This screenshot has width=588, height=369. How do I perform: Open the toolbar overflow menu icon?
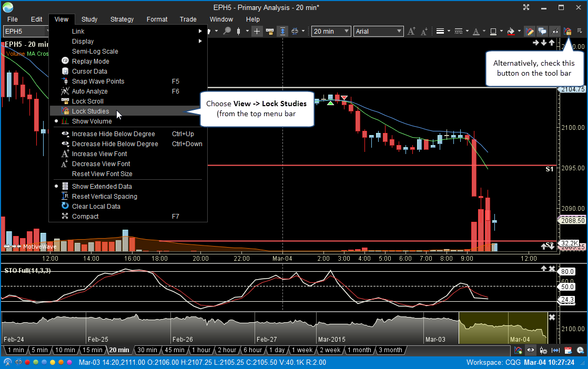pos(580,31)
